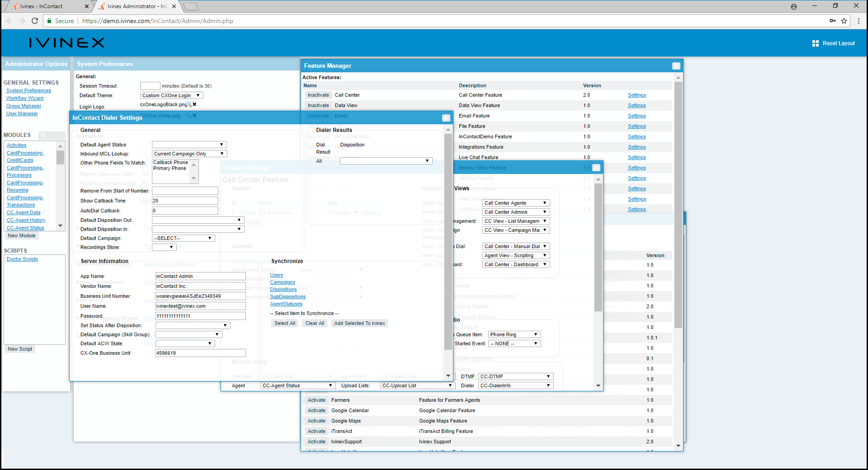The image size is (868, 470).
Task: Open the CC-Agent History module
Action: [x=26, y=220]
